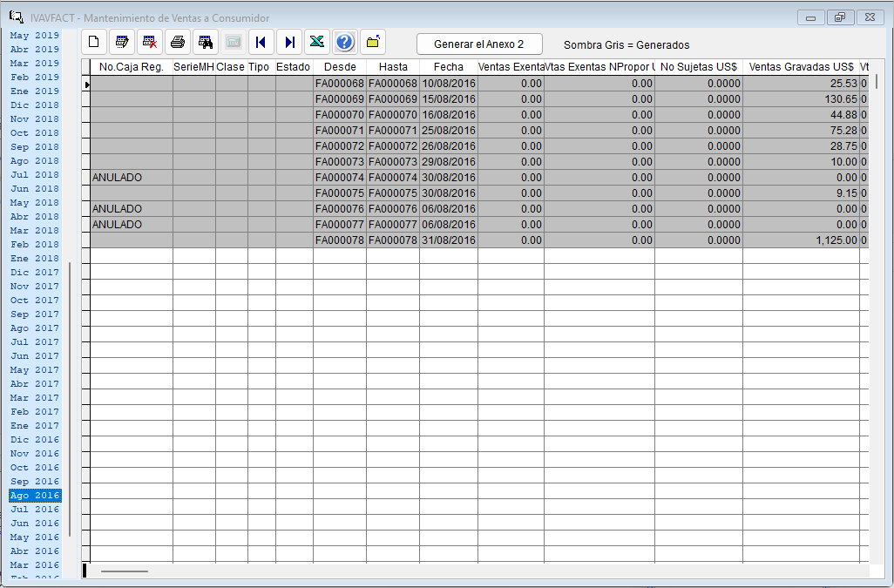The width and height of the screenshot is (894, 588).
Task: Click the SerieMH column header
Action: [x=194, y=67]
